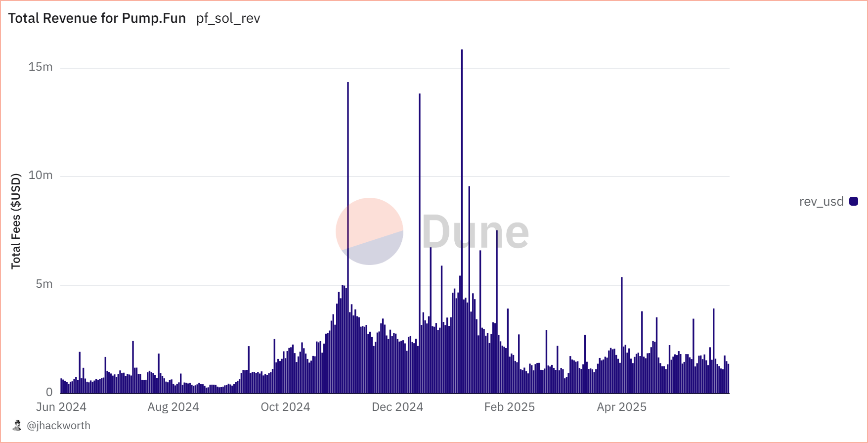868x443 pixels.
Task: Toggle the rev_usd legend series label
Action: pos(821,201)
